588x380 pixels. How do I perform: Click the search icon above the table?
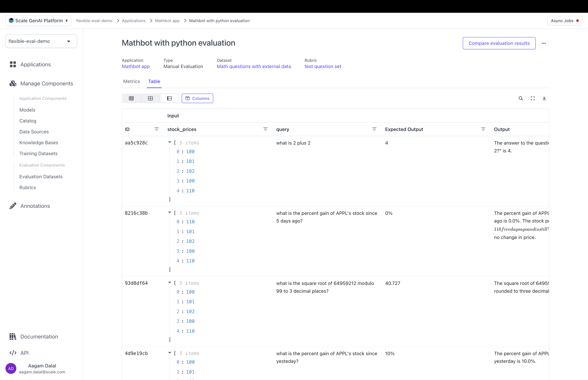coord(521,98)
